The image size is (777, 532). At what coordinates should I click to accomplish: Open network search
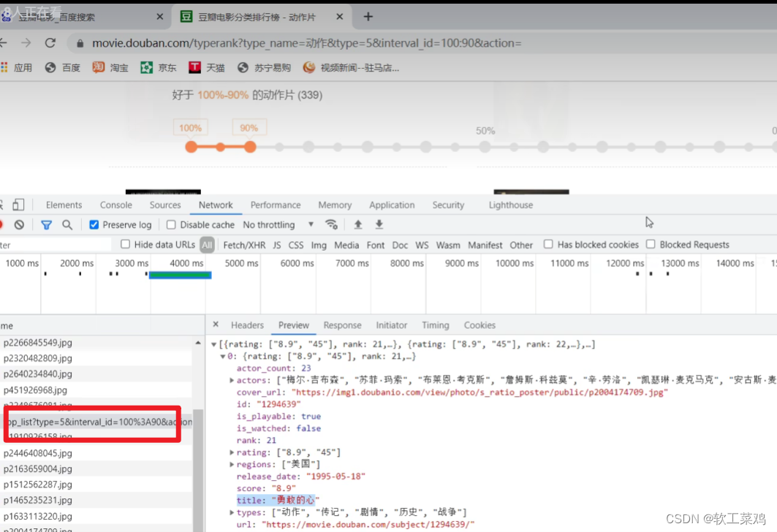click(x=67, y=225)
